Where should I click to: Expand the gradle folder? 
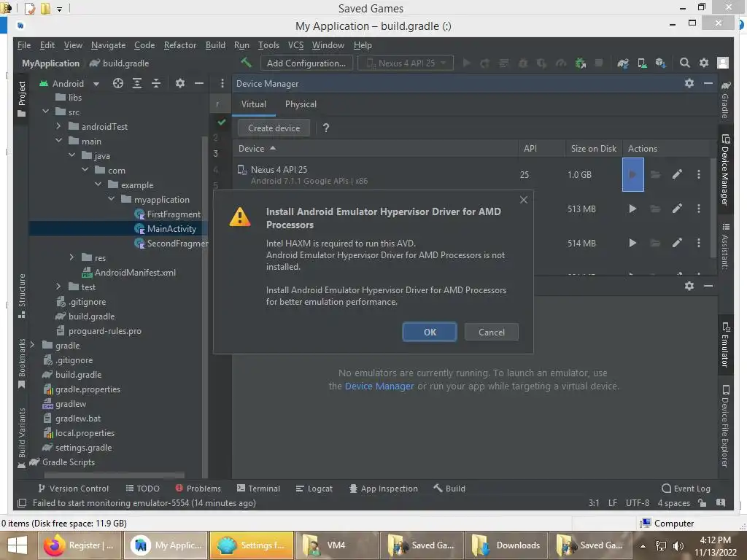(x=32, y=345)
